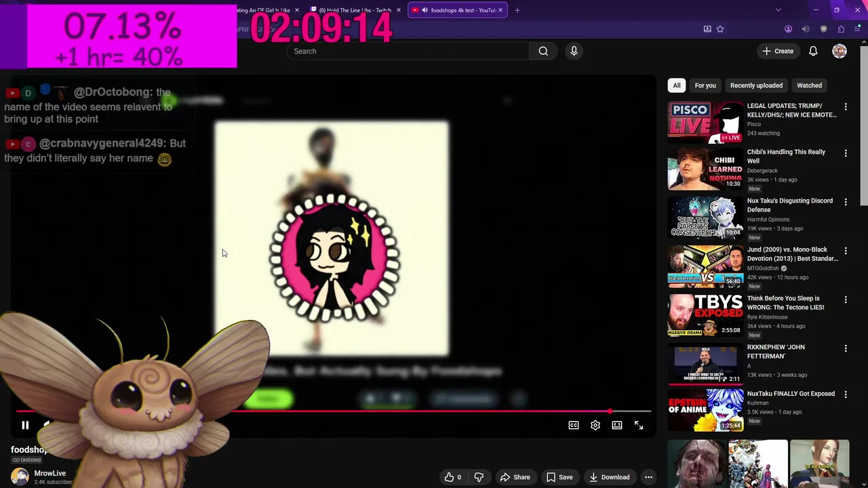
Task: Select the Watched filter chip
Action: coord(809,85)
